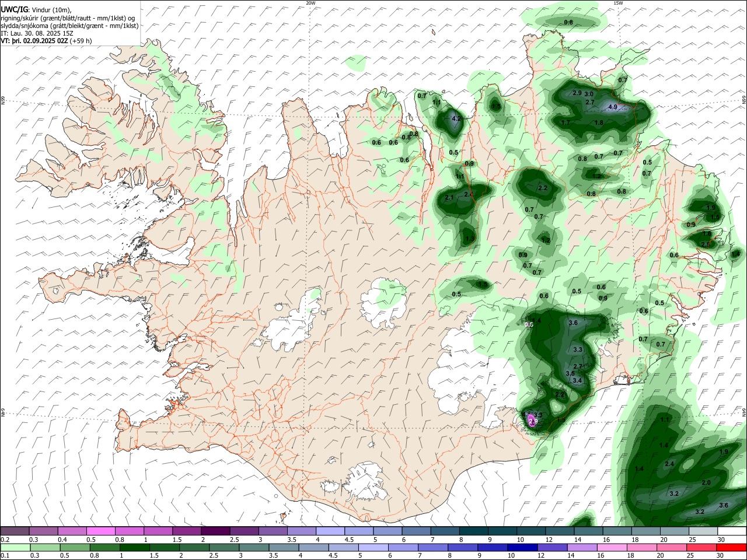
Task: Select the 0.8 value in the northernmost offshore patch
Action: (568, 22)
